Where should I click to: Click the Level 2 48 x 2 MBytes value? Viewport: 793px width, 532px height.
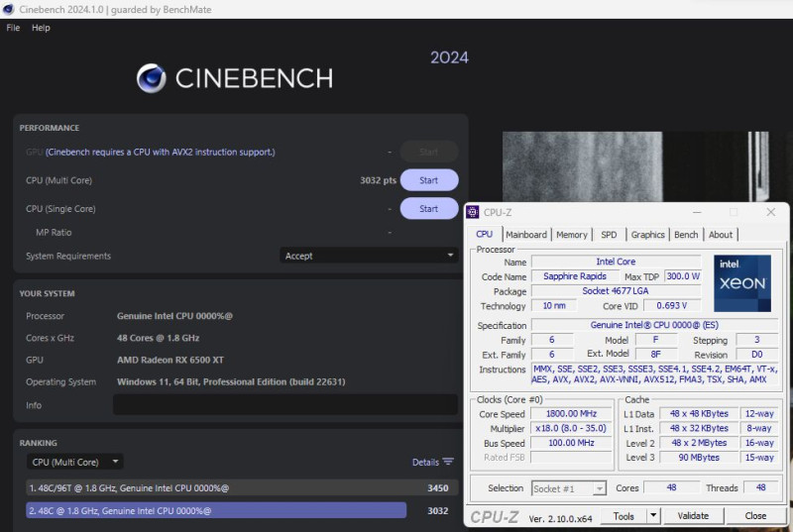699,443
